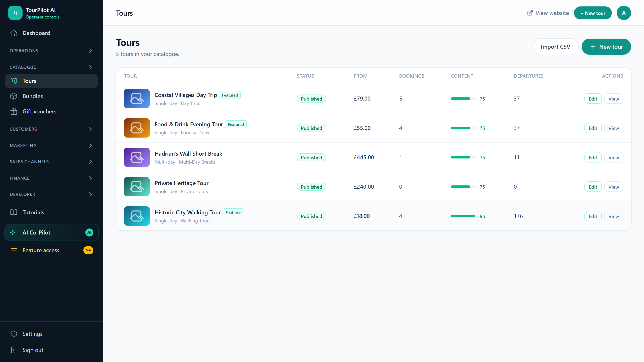Viewport: 644px width, 362px height.
Task: Collapse the Catalogue section
Action: 52,67
